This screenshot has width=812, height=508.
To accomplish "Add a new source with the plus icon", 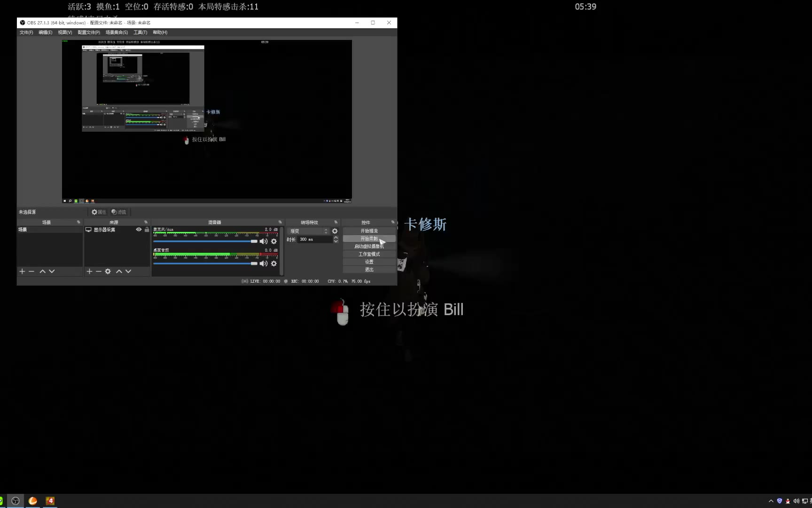I will point(89,271).
